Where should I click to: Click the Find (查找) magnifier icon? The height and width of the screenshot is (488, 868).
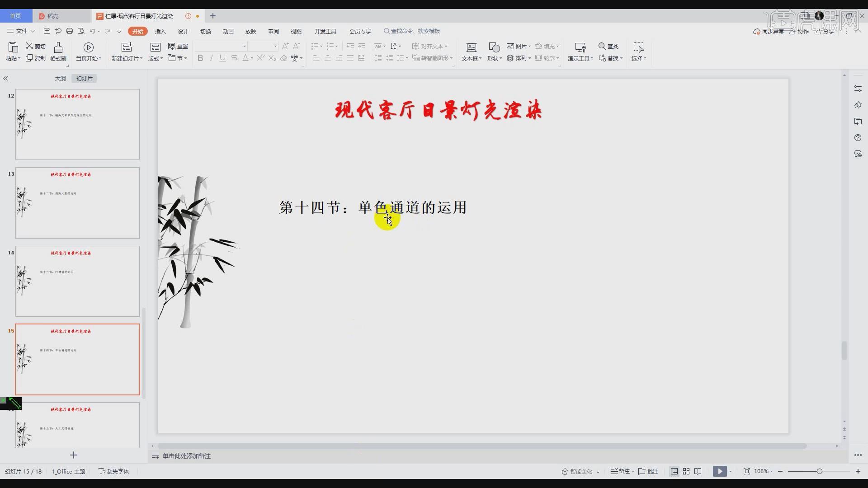pyautogui.click(x=602, y=46)
